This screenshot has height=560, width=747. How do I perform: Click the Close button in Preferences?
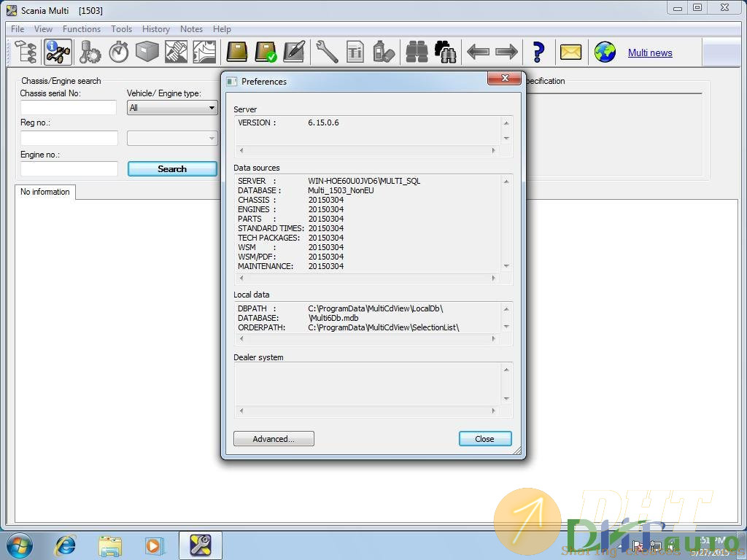(485, 439)
